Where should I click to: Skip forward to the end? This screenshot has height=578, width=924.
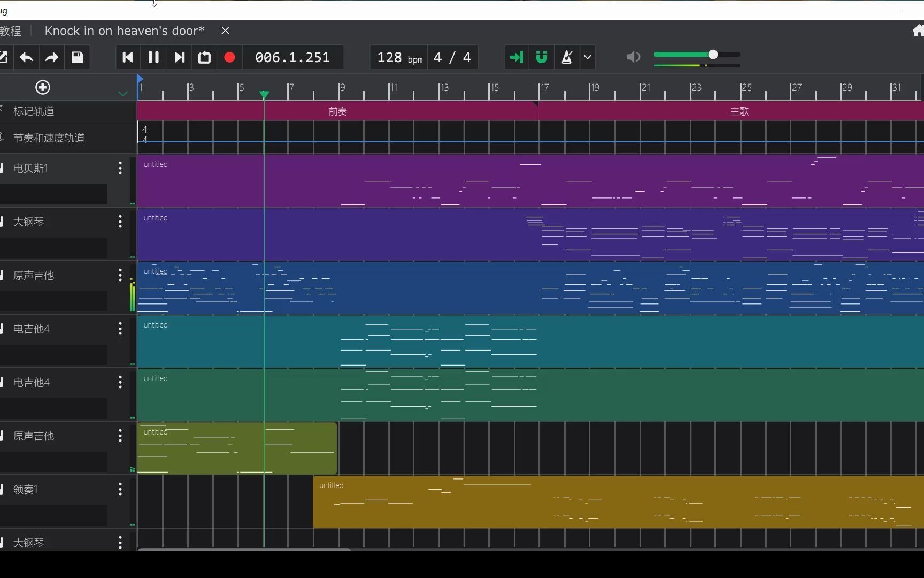pyautogui.click(x=179, y=57)
